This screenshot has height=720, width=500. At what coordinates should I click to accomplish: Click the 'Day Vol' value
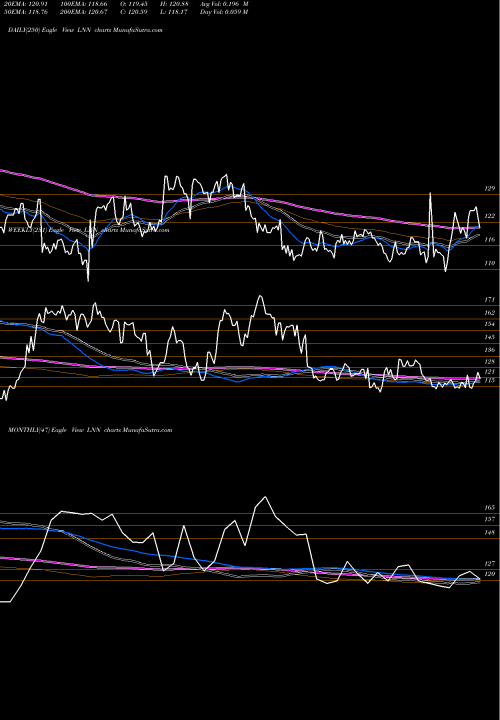235,12
